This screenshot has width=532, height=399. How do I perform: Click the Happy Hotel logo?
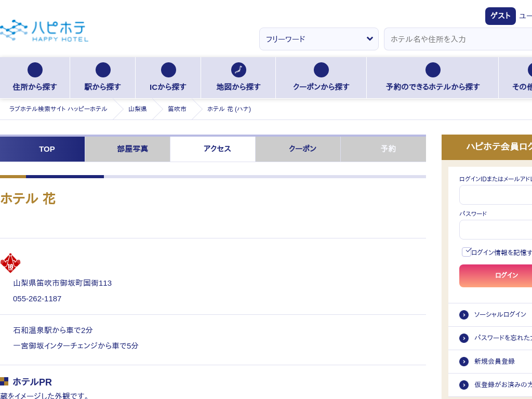click(44, 31)
